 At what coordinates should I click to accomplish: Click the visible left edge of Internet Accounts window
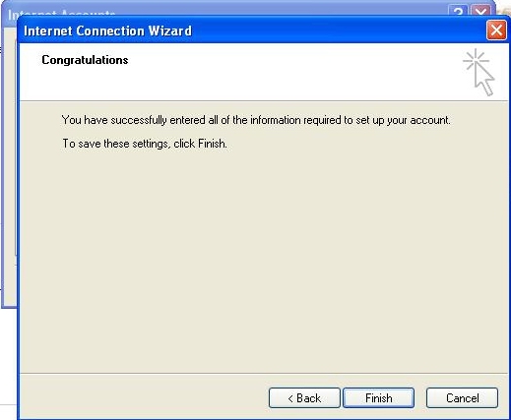click(9, 164)
